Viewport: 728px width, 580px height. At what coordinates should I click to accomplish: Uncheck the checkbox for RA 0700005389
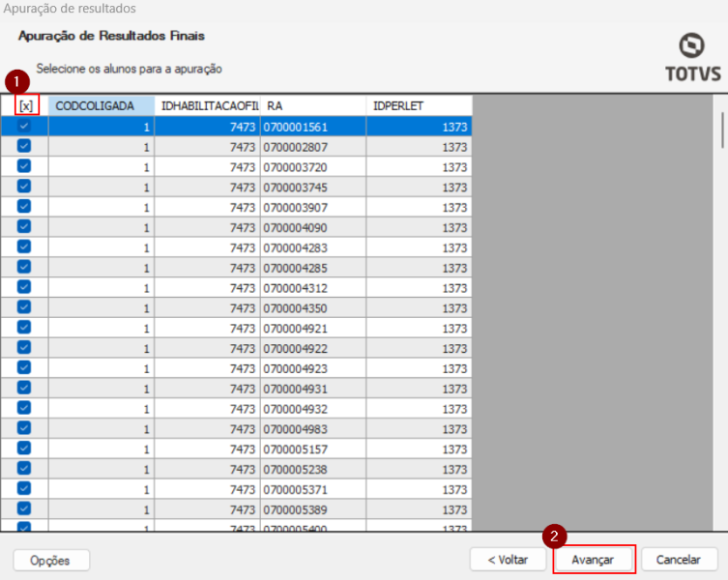pyautogui.click(x=24, y=508)
